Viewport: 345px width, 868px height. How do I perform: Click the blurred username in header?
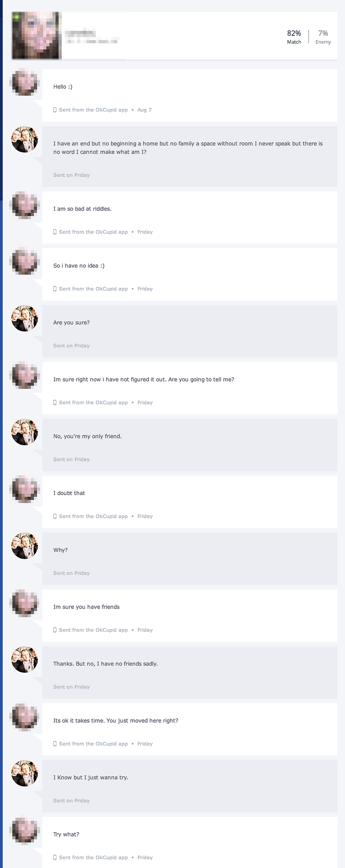click(x=80, y=33)
